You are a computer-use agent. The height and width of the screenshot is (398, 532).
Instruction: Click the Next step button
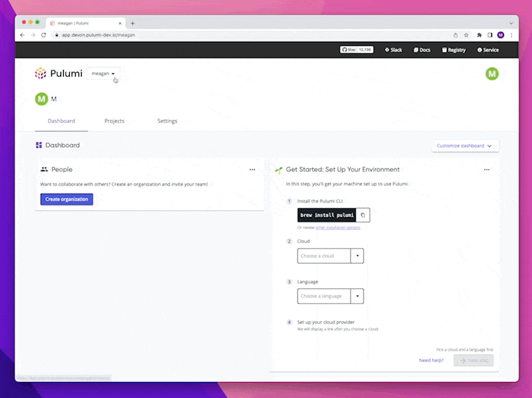click(x=473, y=360)
